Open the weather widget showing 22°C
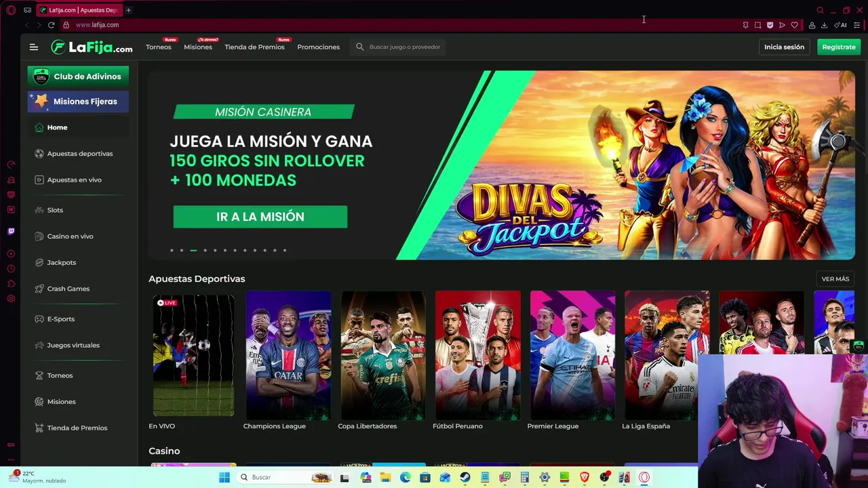 pyautogui.click(x=37, y=477)
